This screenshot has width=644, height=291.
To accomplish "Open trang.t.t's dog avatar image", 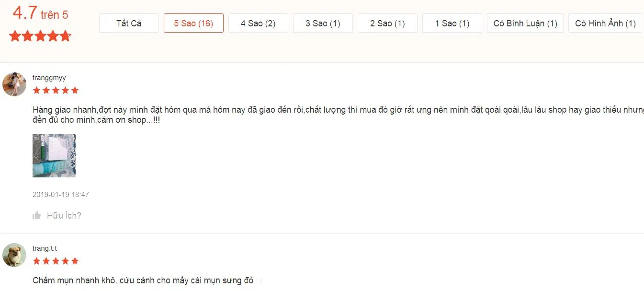I will click(x=14, y=255).
